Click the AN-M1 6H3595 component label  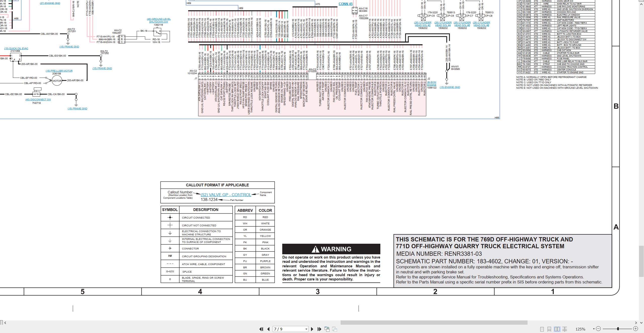click(x=455, y=68)
